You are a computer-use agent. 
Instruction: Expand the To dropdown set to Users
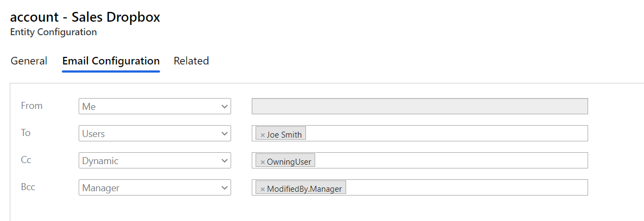155,133
